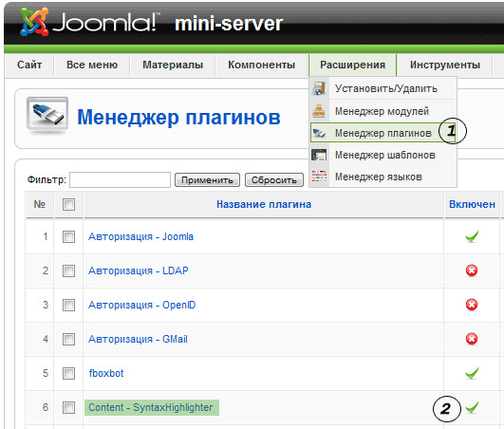Click the Менеджер модулей blocks icon
This screenshot has width=504, height=429.
(x=319, y=111)
